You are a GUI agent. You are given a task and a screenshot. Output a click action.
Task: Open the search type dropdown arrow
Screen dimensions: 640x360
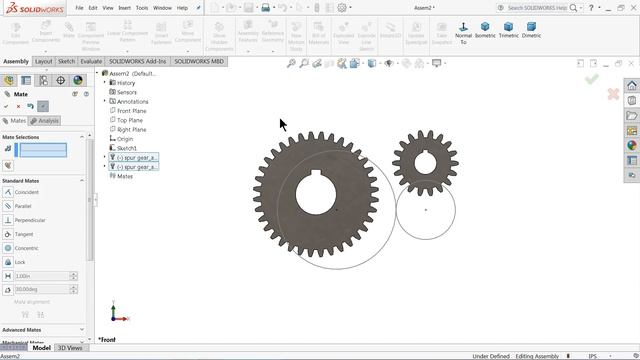pyautogui.click(x=581, y=8)
